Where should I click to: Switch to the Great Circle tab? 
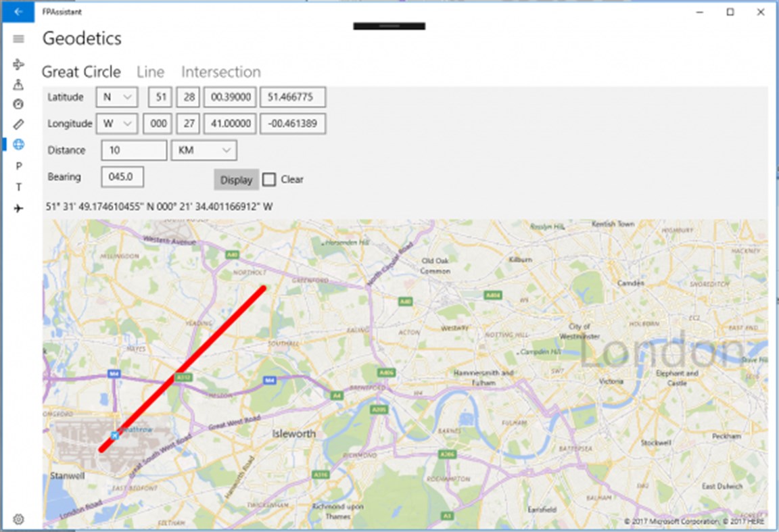coord(81,72)
